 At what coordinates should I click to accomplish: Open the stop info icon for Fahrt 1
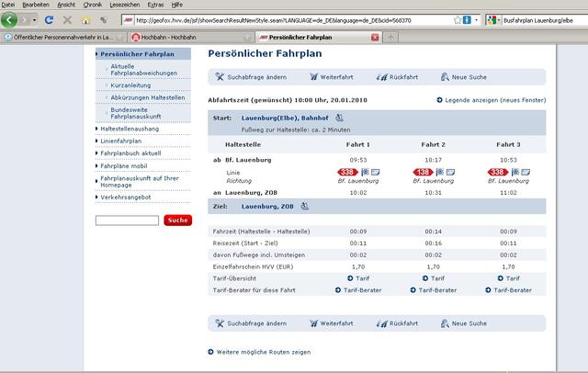pyautogui.click(x=364, y=172)
